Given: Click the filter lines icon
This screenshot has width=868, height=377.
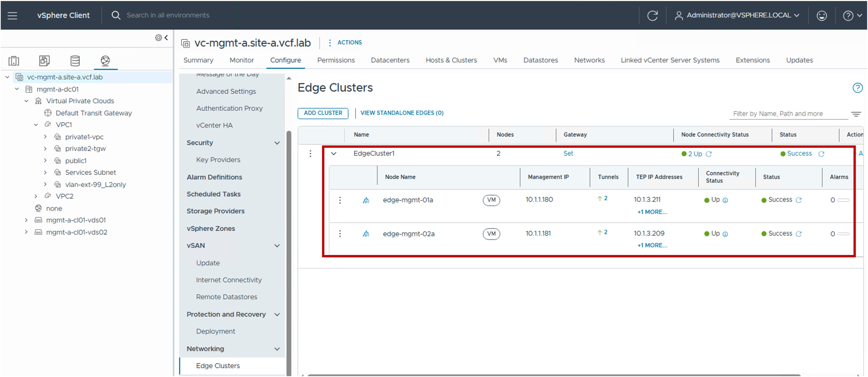Looking at the screenshot, I should 856,114.
